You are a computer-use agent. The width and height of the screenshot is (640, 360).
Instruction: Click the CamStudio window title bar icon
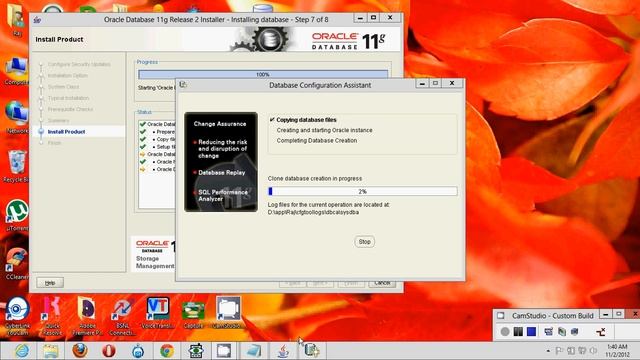(x=501, y=316)
